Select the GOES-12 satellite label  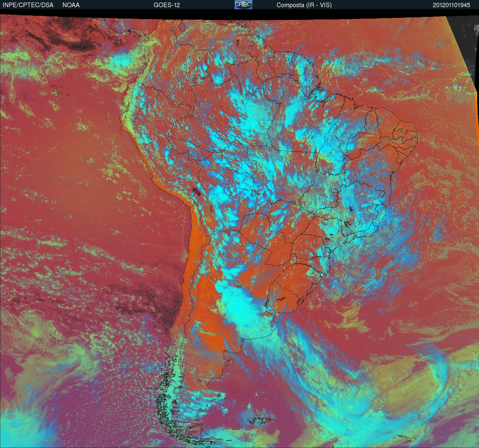pos(166,5)
